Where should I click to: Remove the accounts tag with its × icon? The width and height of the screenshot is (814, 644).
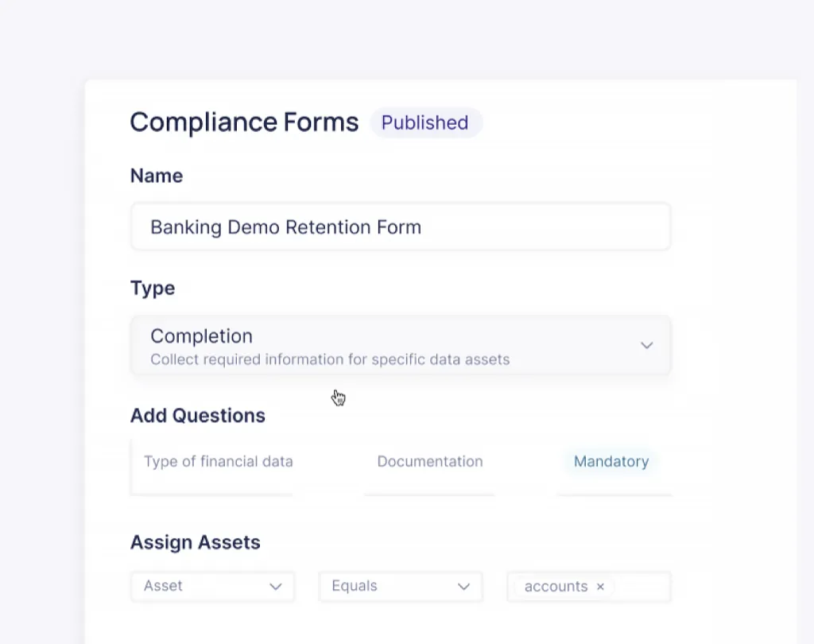click(x=600, y=587)
